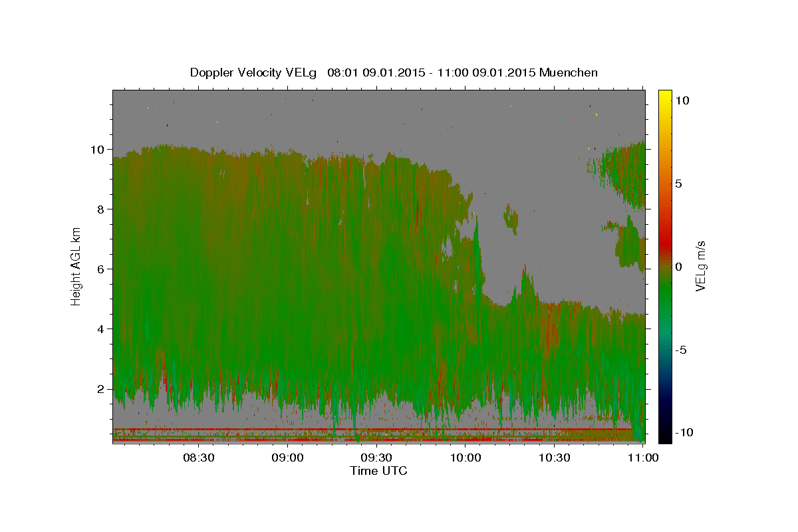Image resolution: width=798 pixels, height=532 pixels.
Task: Click the '10:30' time axis label
Action: pos(555,458)
